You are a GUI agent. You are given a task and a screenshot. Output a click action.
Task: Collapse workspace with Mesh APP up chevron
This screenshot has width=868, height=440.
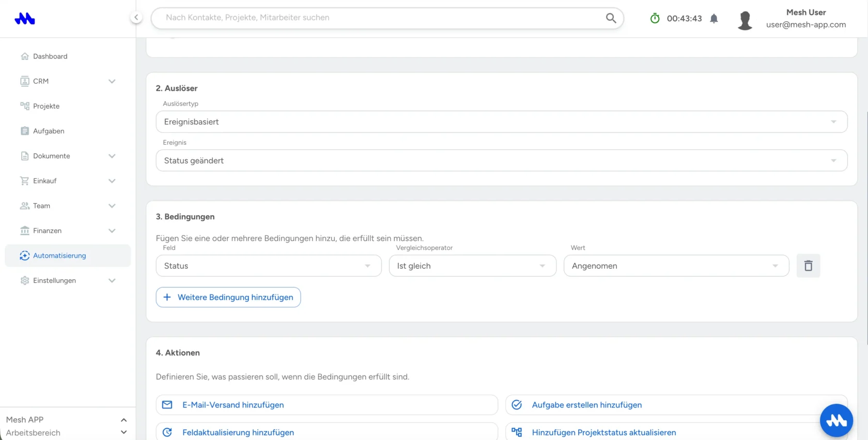[x=123, y=420]
